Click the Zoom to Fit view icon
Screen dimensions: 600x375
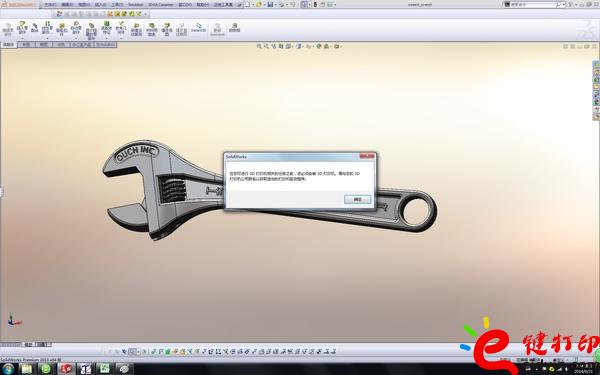(x=259, y=46)
